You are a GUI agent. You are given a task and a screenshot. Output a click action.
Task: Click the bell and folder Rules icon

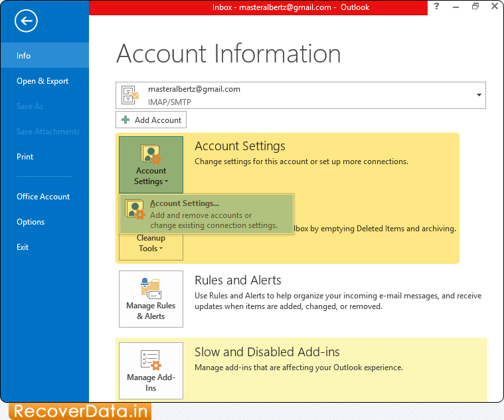click(x=151, y=288)
